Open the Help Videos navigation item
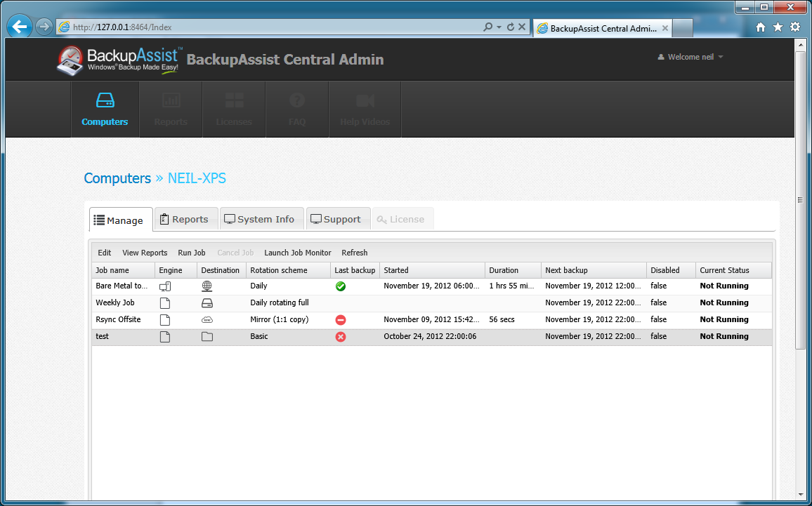 [x=365, y=109]
